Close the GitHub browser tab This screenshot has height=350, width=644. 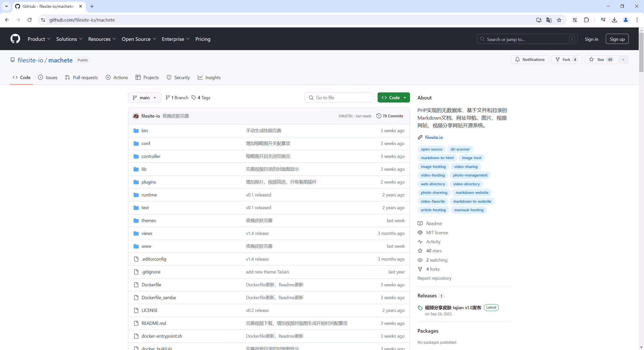80,6
